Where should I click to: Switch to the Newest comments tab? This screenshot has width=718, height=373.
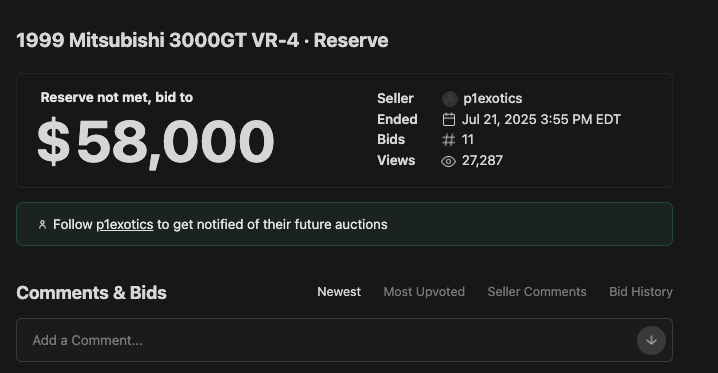click(x=339, y=292)
